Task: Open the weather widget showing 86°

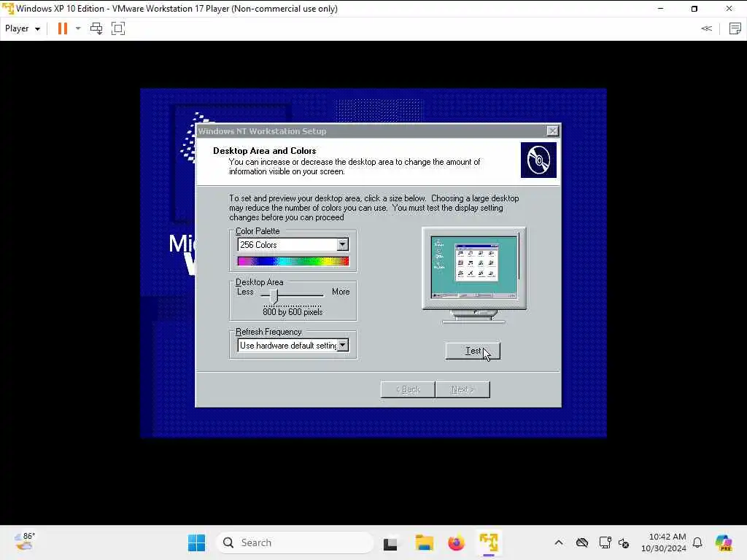Action: click(x=24, y=542)
